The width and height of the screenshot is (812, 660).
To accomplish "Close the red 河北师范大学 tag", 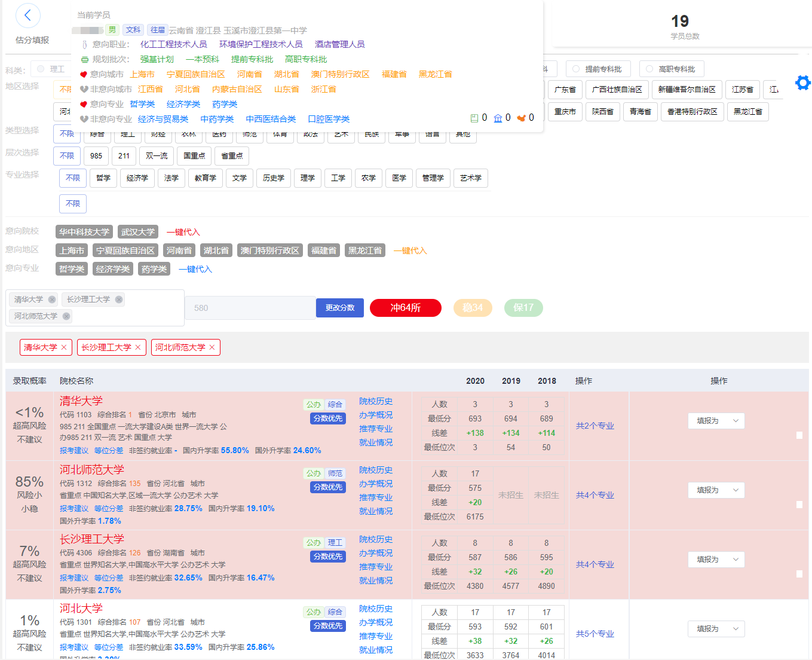I will coord(212,347).
